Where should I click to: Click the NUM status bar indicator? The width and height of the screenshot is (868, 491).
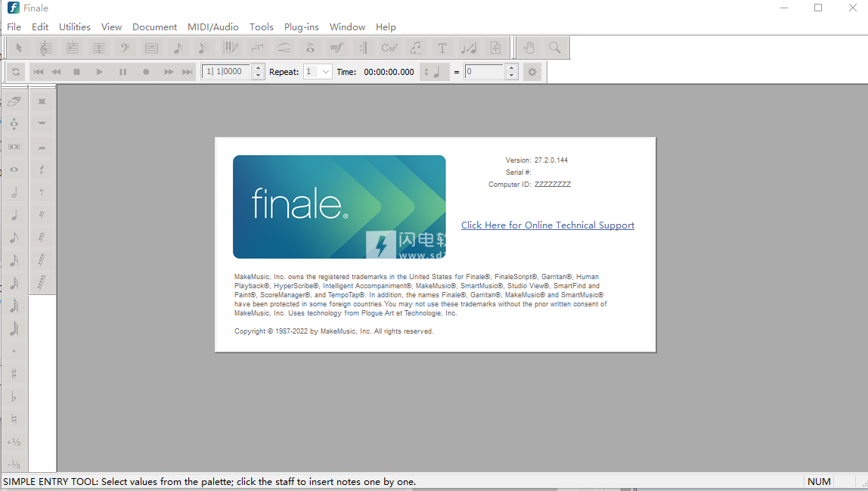(819, 482)
